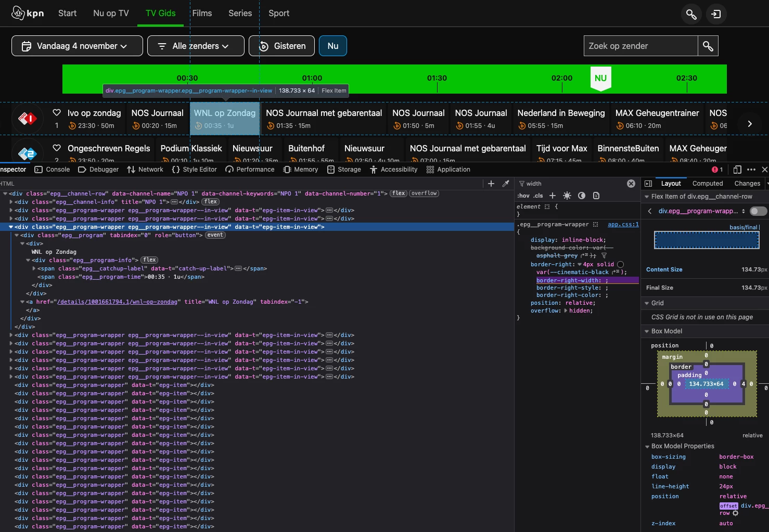
Task: Toggle the :hov pseudo-class panel
Action: pyautogui.click(x=523, y=196)
